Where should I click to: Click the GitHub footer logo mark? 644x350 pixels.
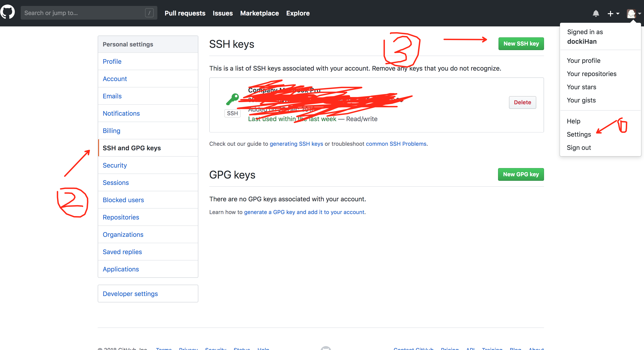[x=326, y=348]
